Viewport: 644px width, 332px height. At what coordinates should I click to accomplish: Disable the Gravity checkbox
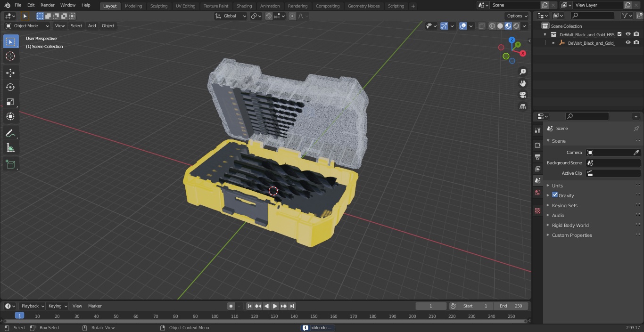(555, 195)
